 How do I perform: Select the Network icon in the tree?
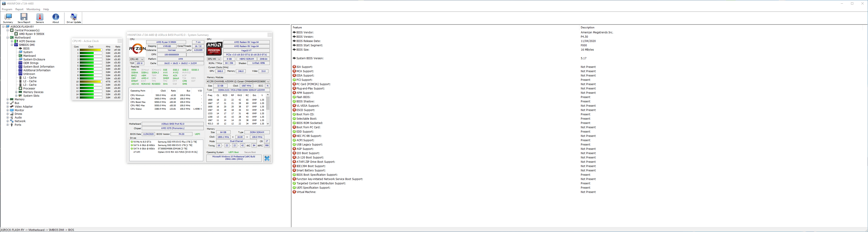point(12,121)
